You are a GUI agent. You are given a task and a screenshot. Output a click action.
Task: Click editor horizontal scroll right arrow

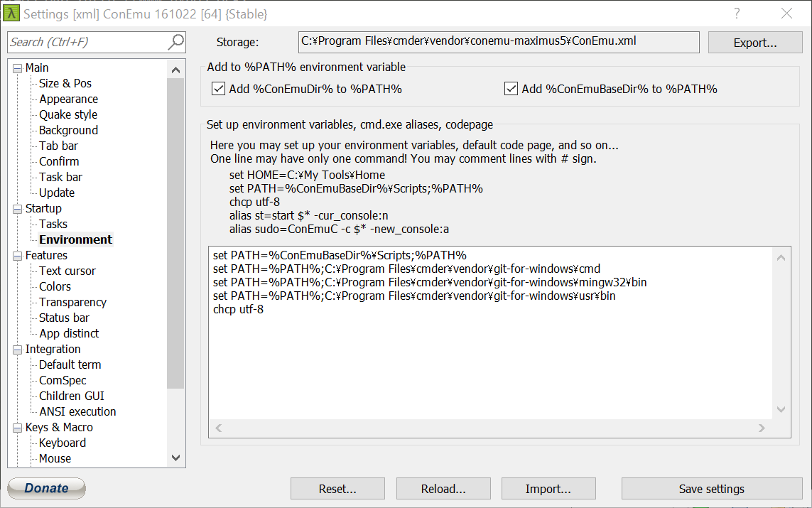pos(762,428)
